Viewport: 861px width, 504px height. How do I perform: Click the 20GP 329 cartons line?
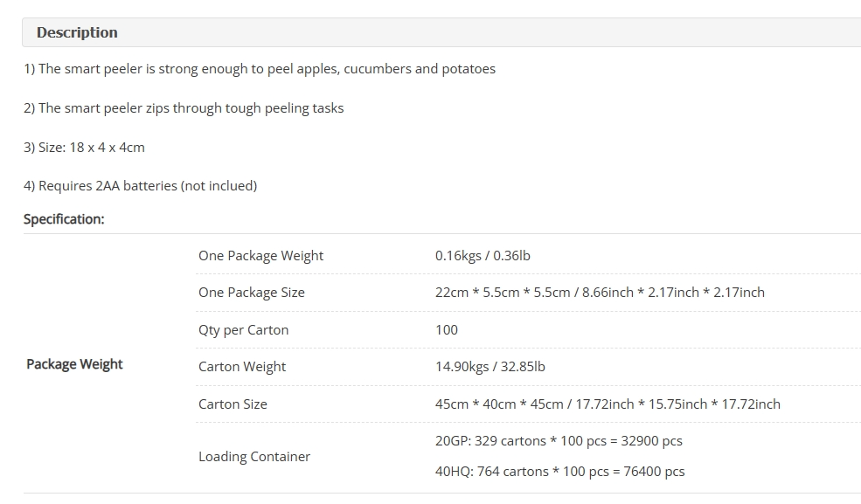[x=559, y=441]
